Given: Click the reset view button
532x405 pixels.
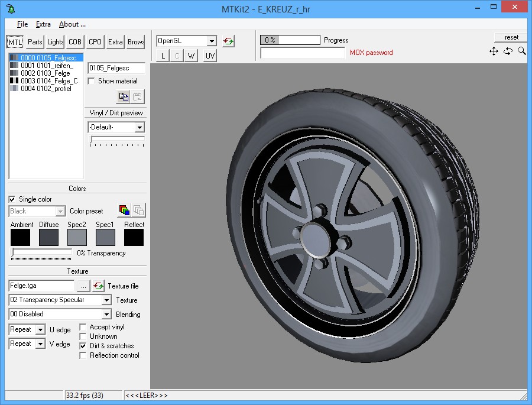Looking at the screenshot, I should [511, 37].
